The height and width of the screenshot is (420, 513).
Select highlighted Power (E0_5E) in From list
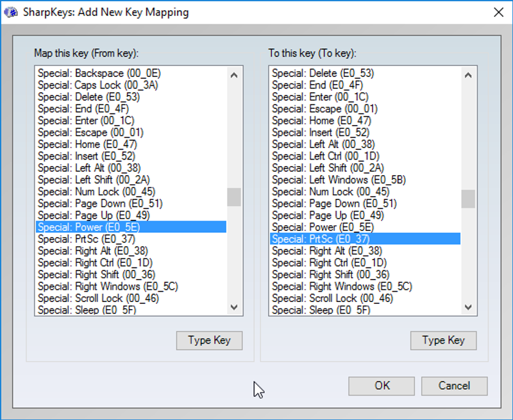131,227
